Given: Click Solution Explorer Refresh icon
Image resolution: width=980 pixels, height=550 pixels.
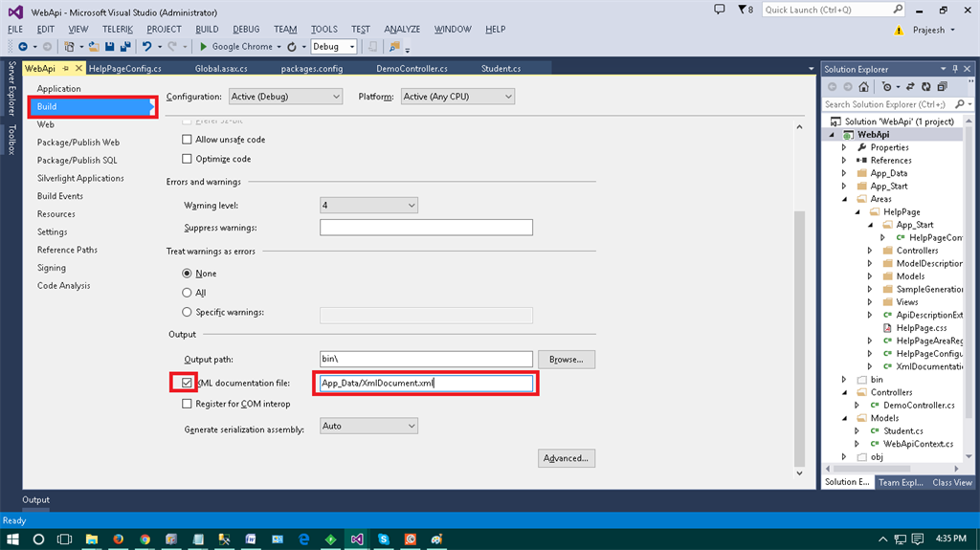Looking at the screenshot, I should (x=926, y=87).
